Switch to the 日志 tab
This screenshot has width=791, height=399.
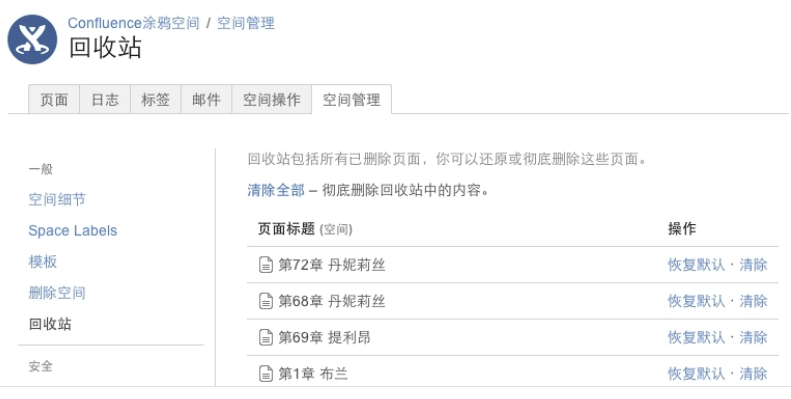[x=105, y=99]
